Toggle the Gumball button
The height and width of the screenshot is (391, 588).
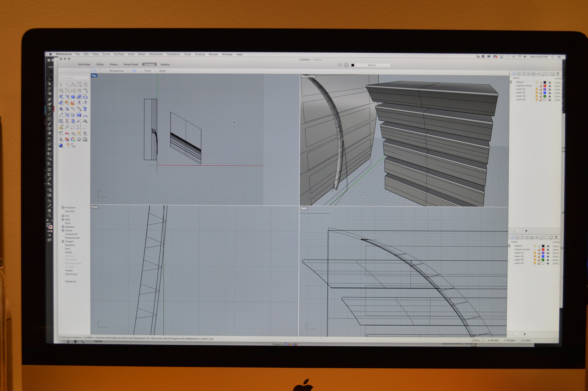(x=149, y=64)
